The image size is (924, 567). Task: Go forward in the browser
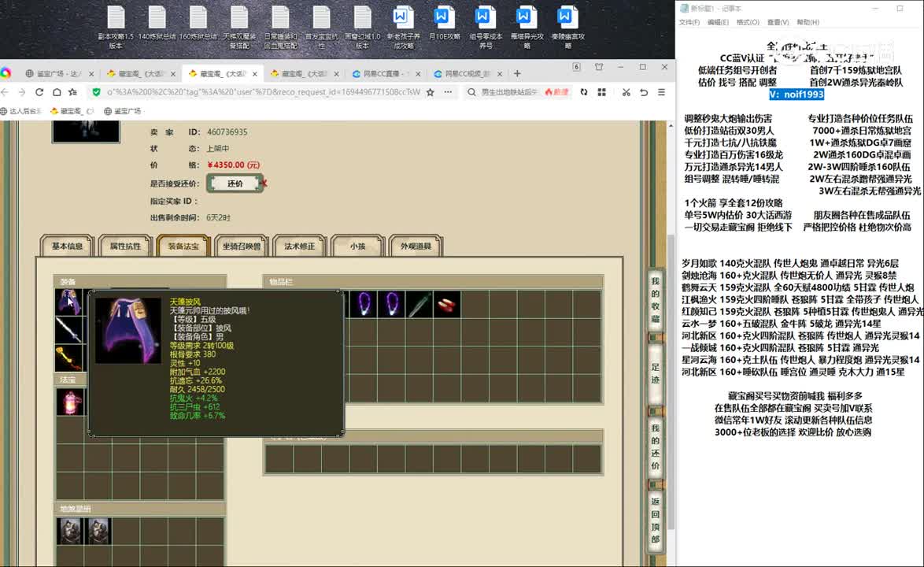click(x=22, y=92)
